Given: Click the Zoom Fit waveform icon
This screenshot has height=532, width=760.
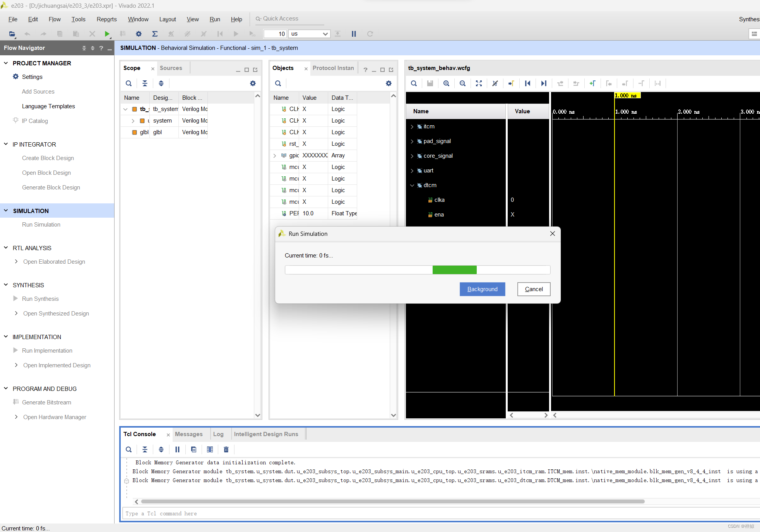Looking at the screenshot, I should [479, 83].
